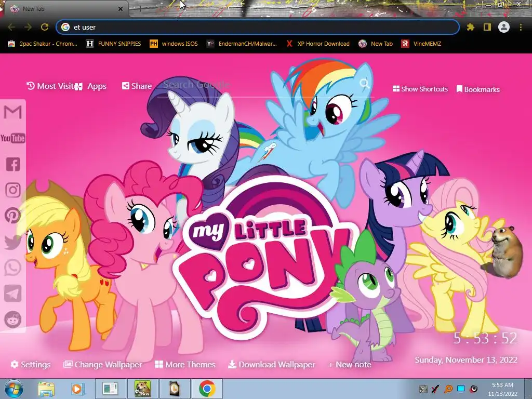Viewport: 532px width, 399px height.
Task: Click the hamster Box taskbar icon
Action: tap(142, 389)
